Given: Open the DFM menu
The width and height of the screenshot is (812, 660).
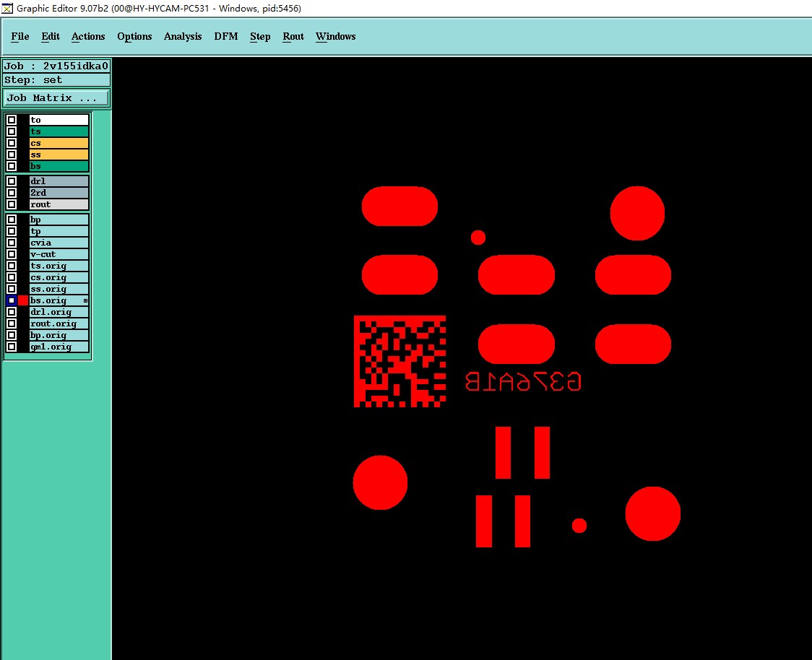Looking at the screenshot, I should point(226,36).
